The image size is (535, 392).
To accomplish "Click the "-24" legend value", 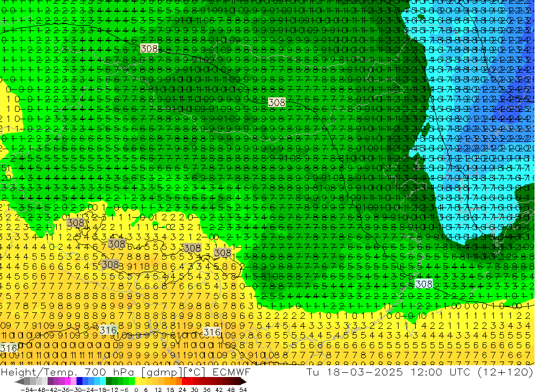I will tap(88, 389).
